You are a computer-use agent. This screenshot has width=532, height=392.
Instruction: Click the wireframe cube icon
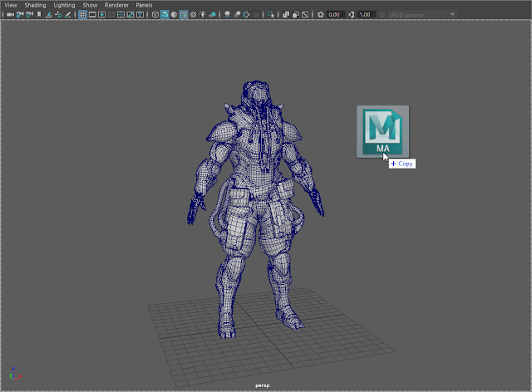(155, 15)
